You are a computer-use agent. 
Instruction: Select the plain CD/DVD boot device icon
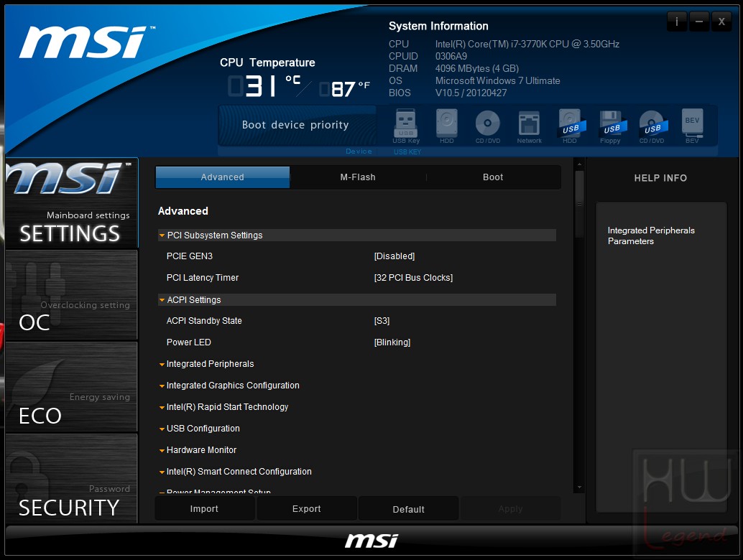(488, 126)
